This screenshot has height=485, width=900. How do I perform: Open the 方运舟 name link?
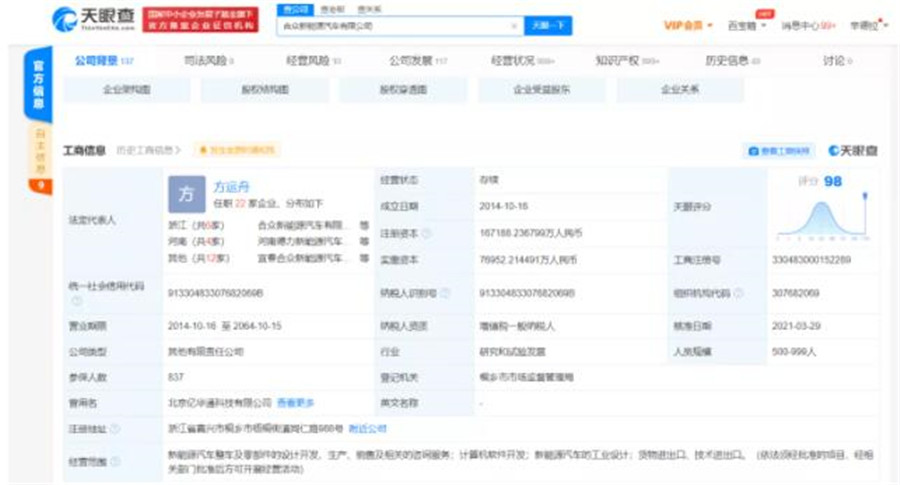[x=232, y=186]
